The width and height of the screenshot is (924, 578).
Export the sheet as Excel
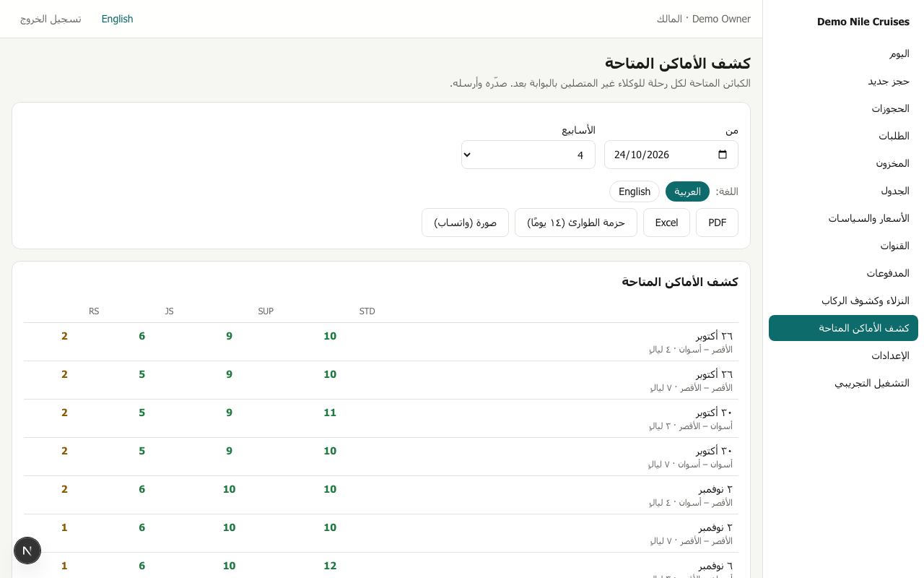tap(666, 223)
